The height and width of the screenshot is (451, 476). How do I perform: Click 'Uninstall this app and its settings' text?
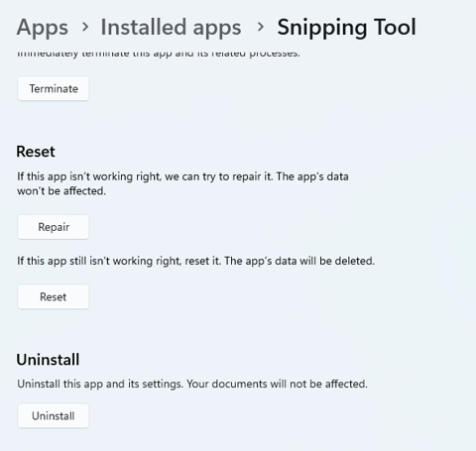(100, 384)
